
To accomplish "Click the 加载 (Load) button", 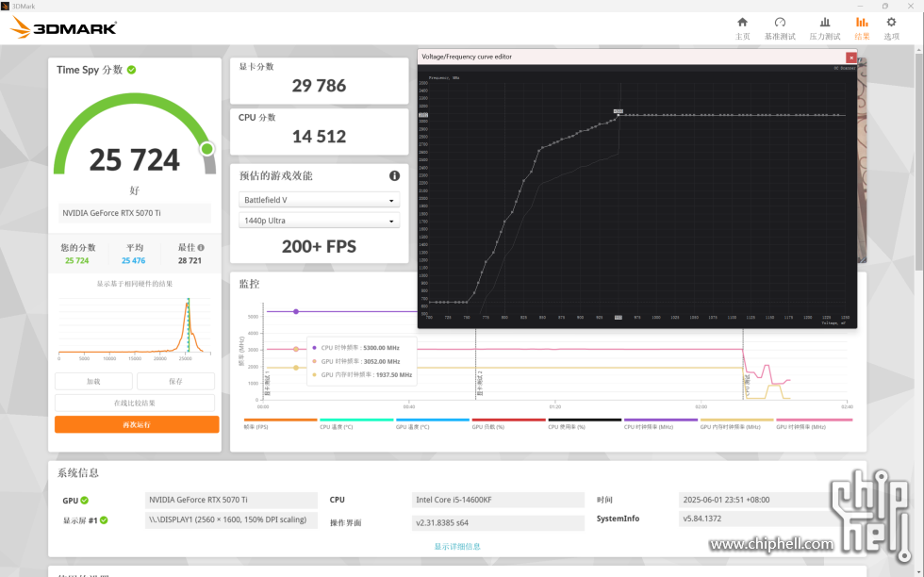I will pyautogui.click(x=93, y=381).
